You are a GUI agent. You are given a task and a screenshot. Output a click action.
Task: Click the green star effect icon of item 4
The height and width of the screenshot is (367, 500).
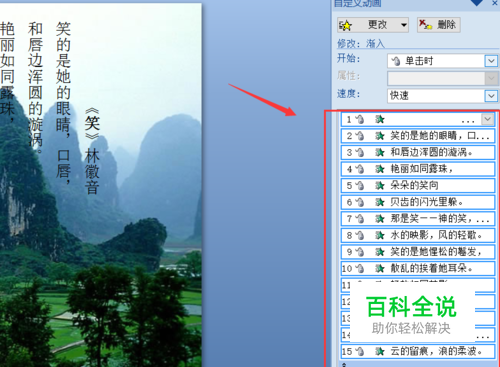[380, 169]
